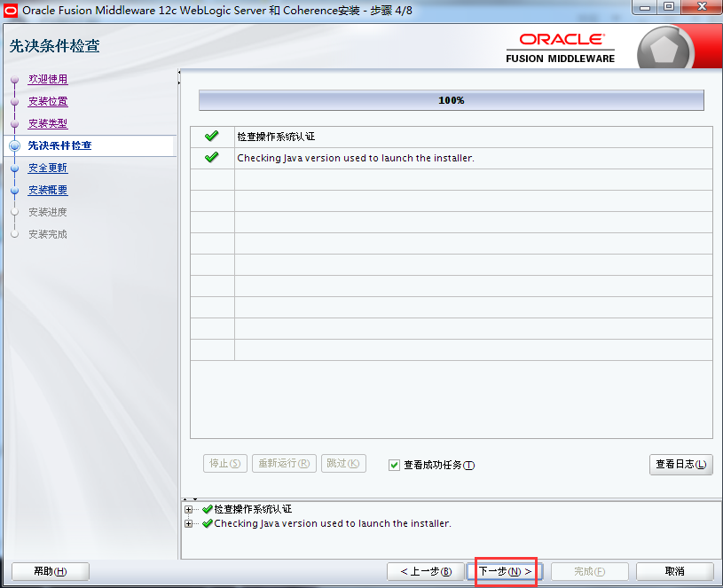723x588 pixels.
Task: Click the green checkmark beside 检查操作系统认证 in the table
Action: pyautogui.click(x=212, y=136)
